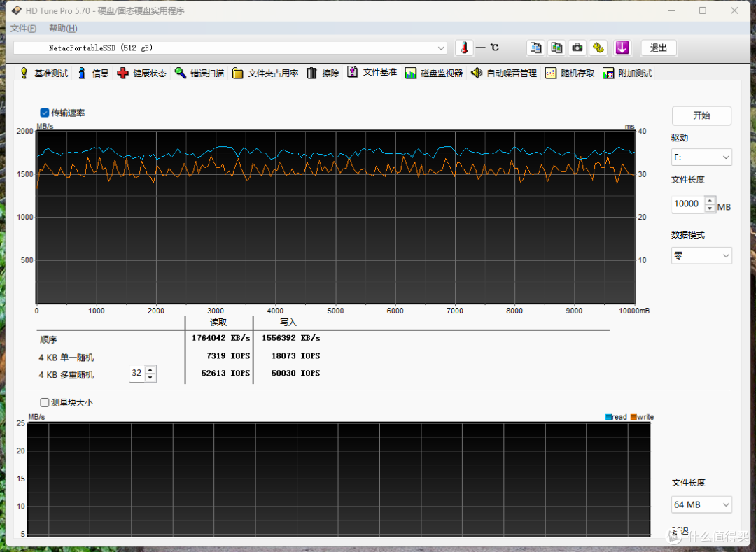Screen dimensions: 756x552
Task: Open the 磁盘监视器 disk monitor tab
Action: click(x=434, y=73)
